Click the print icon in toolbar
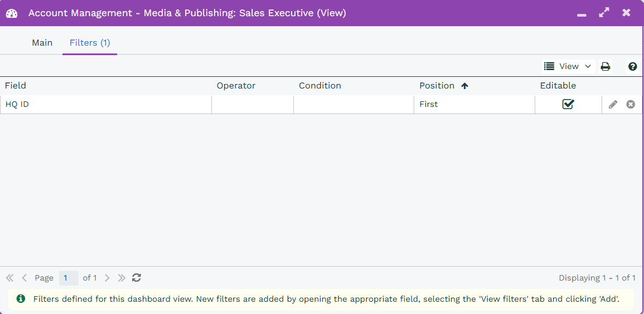The image size is (644, 314). point(605,66)
